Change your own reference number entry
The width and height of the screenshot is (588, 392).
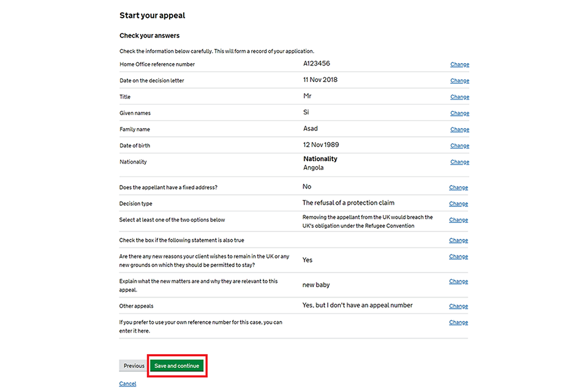[x=458, y=322]
